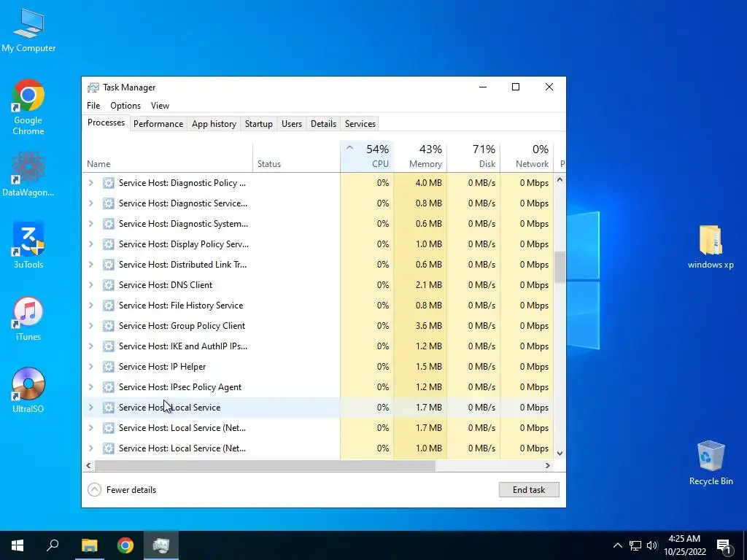
Task: Sort by the CPU column header
Action: 368,157
